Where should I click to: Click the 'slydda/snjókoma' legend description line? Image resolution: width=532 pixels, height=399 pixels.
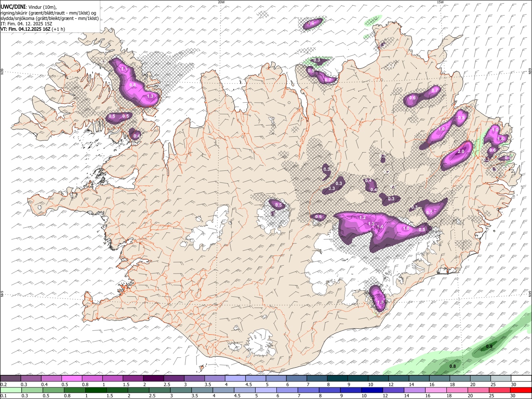click(x=49, y=18)
